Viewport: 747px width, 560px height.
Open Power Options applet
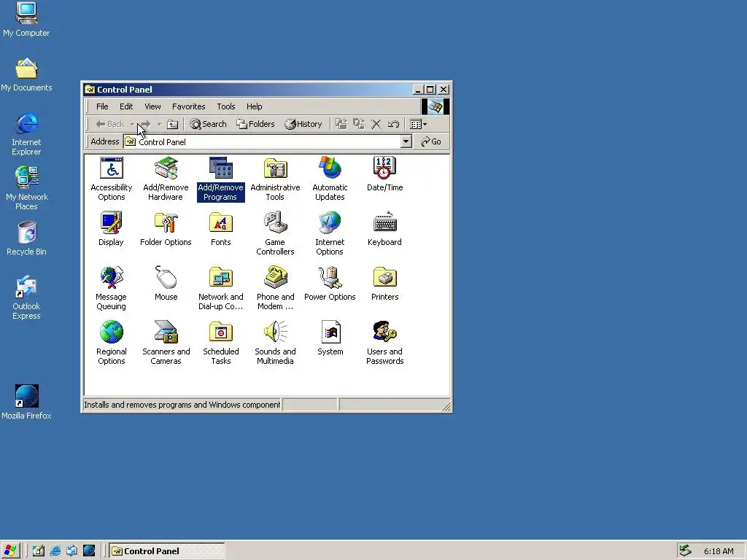click(x=330, y=284)
